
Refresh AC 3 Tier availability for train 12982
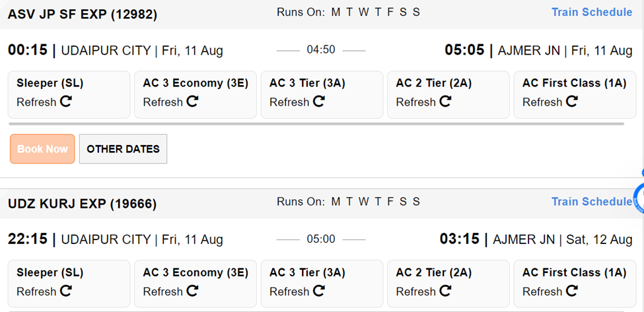tap(318, 102)
